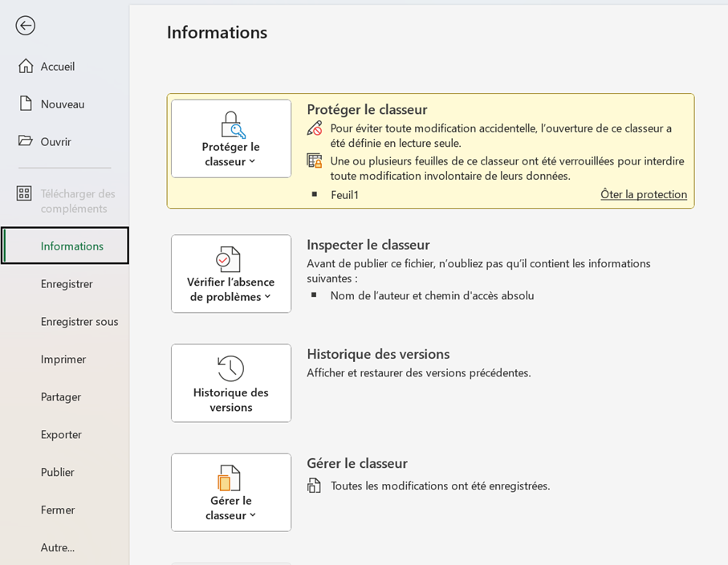Expand Vérifier l'absence de problèmes menu
Viewport: 728px width, 565px height.
pyautogui.click(x=230, y=274)
